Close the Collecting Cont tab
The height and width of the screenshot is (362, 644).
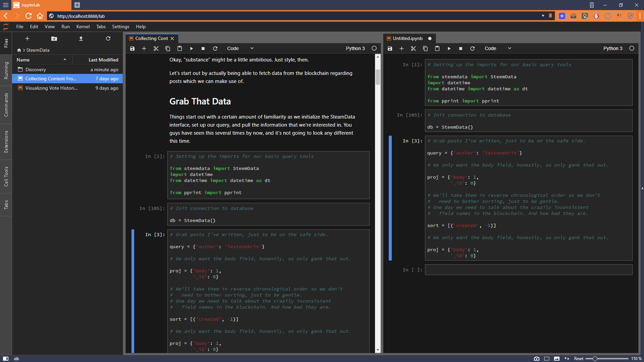pos(172,38)
